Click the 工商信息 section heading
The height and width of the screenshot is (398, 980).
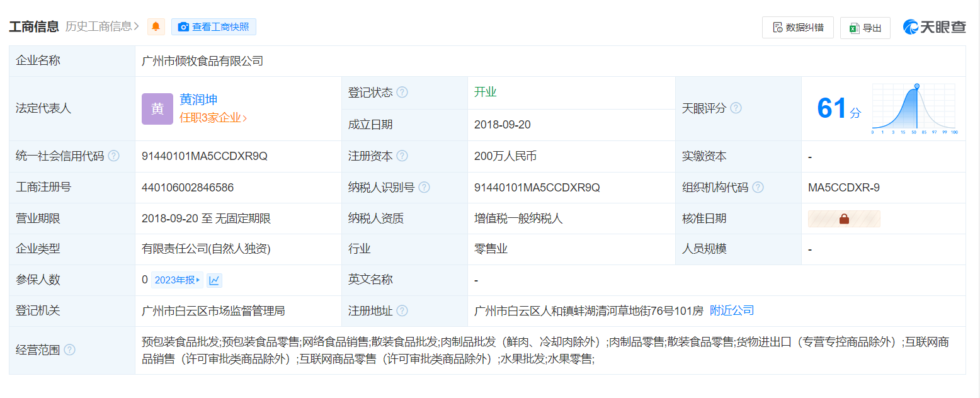34,26
